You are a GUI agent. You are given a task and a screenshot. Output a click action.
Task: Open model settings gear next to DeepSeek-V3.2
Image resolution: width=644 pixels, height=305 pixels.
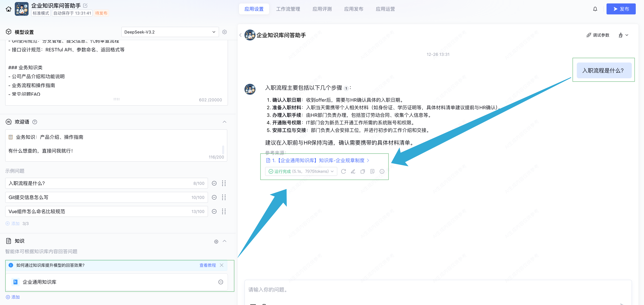coord(224,32)
